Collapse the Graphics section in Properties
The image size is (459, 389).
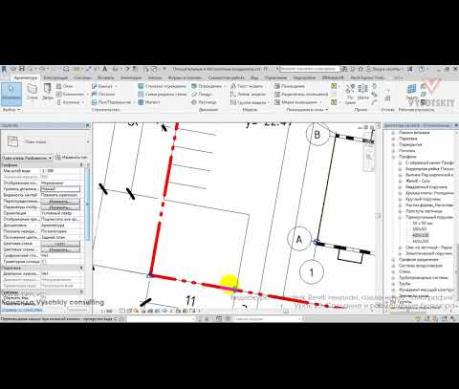coord(81,165)
